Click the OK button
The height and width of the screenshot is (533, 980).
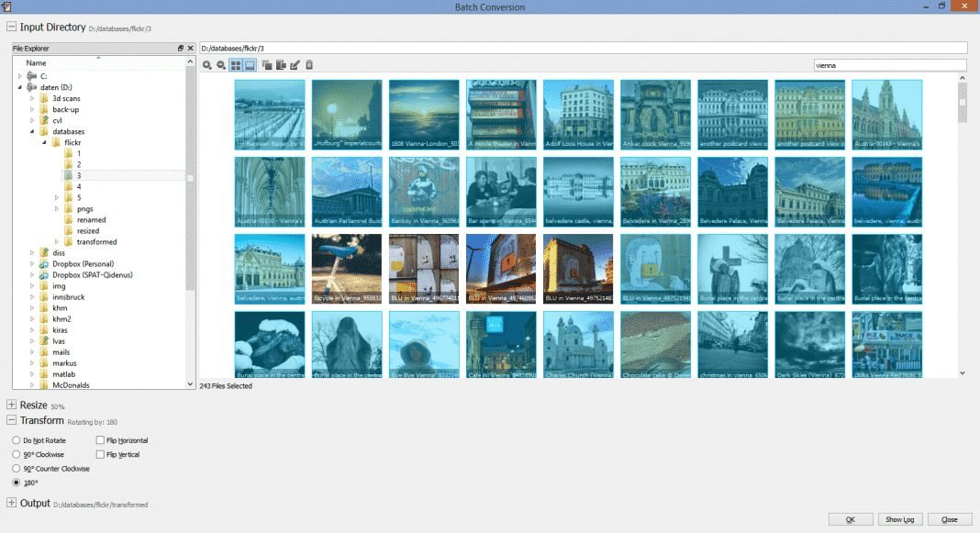[x=850, y=519]
